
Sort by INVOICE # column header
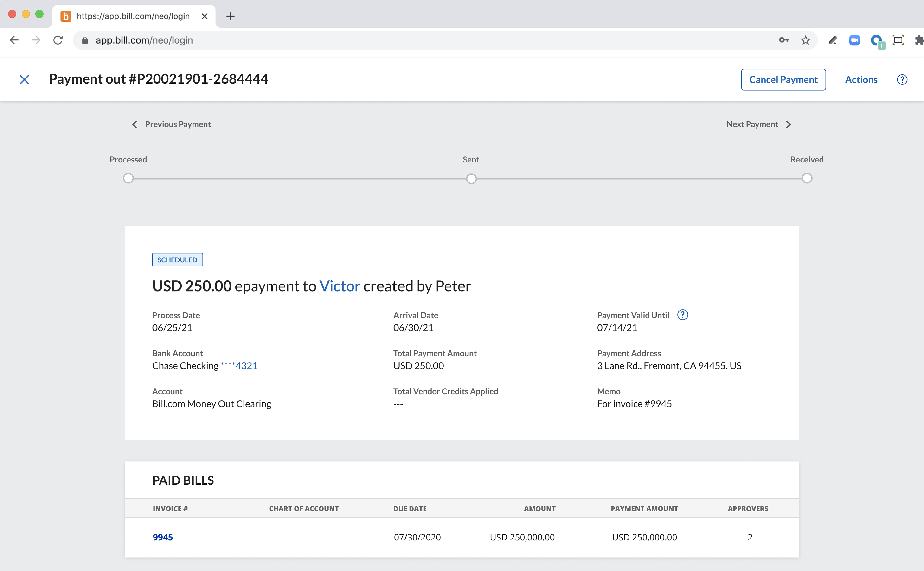point(170,509)
